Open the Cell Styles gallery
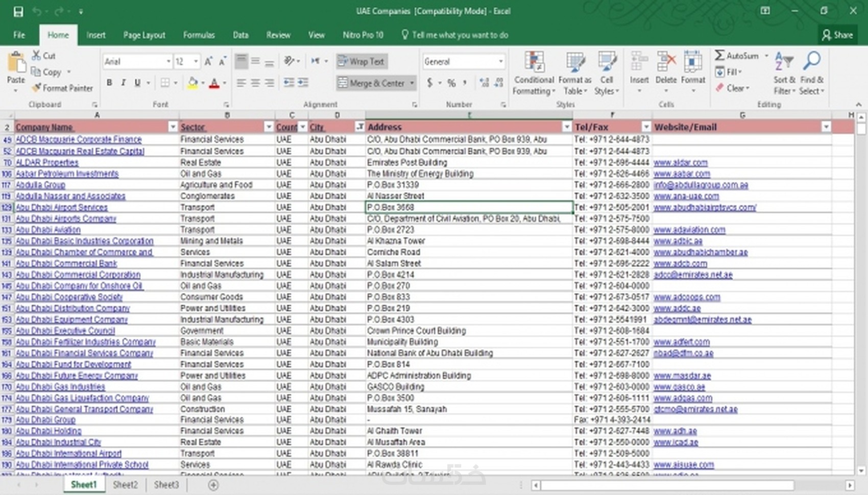The height and width of the screenshot is (495, 868). [607, 73]
